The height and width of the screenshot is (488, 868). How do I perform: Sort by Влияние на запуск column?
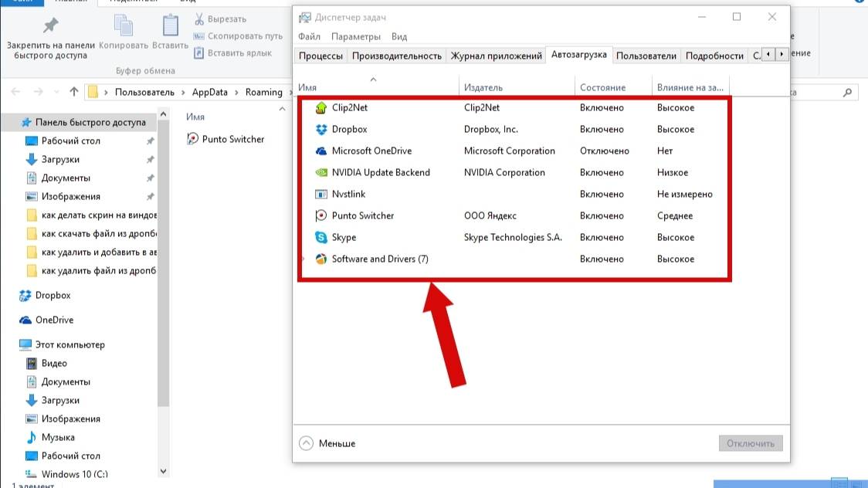690,87
